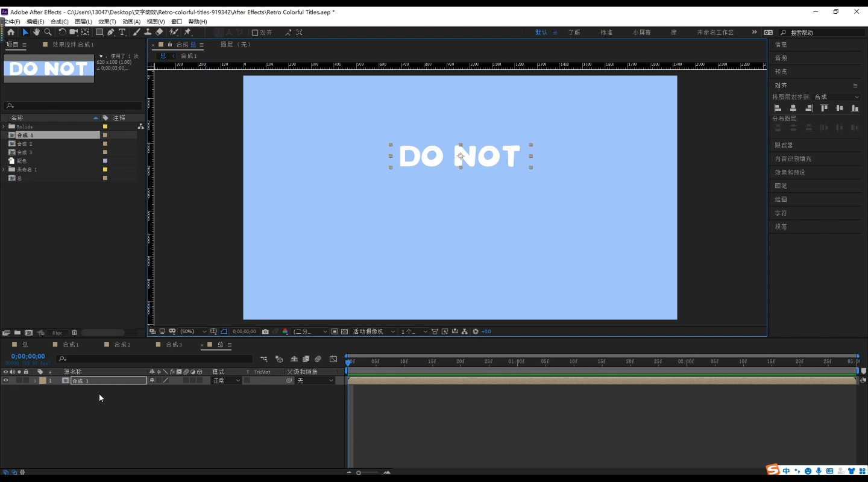Click the timeline zoom slider at bottom

pos(368,473)
